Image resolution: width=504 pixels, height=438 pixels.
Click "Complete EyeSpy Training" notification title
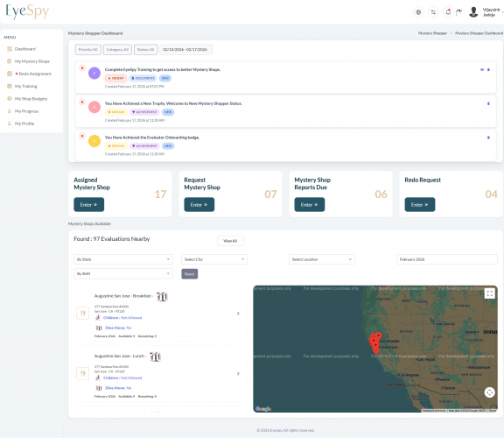[163, 69]
